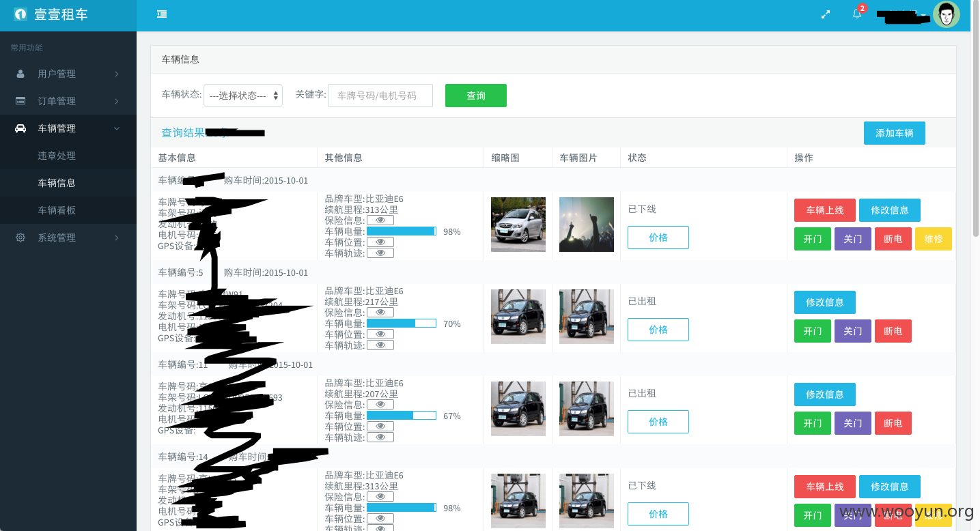Click the gear icon beside 系统管理
Image resolution: width=980 pixels, height=531 pixels.
click(20, 238)
